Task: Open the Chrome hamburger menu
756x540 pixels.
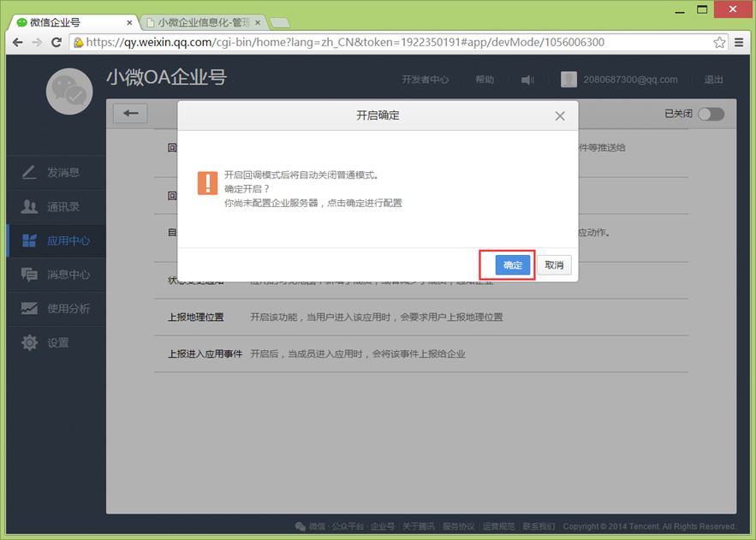Action: click(x=739, y=43)
